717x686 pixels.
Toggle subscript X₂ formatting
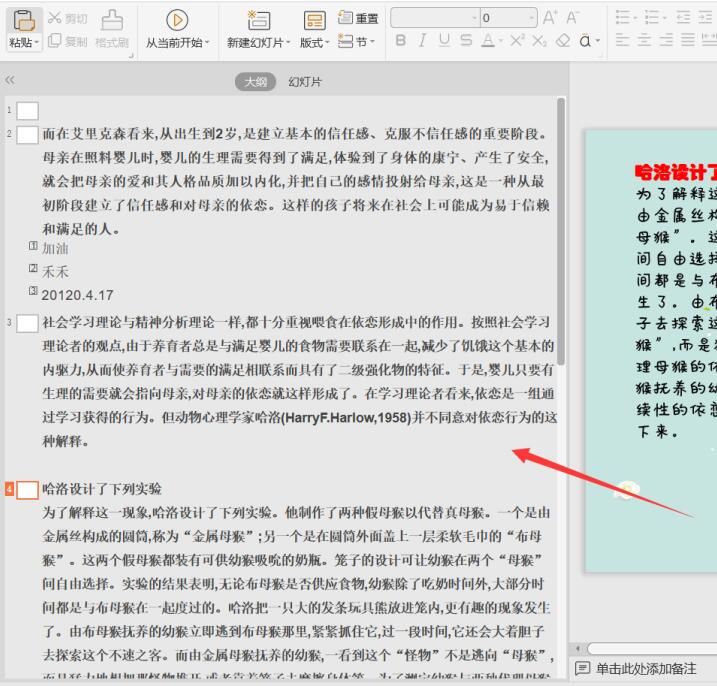[x=540, y=41]
